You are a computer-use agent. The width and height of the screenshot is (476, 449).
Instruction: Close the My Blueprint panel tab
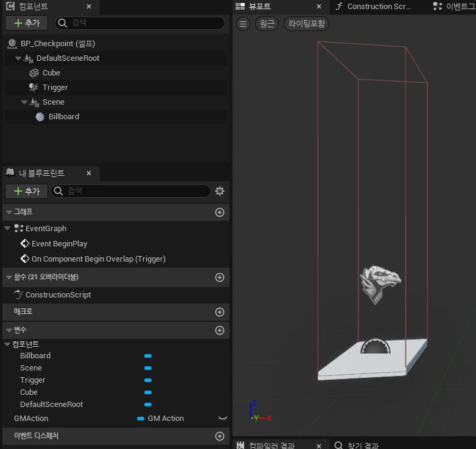click(x=89, y=173)
